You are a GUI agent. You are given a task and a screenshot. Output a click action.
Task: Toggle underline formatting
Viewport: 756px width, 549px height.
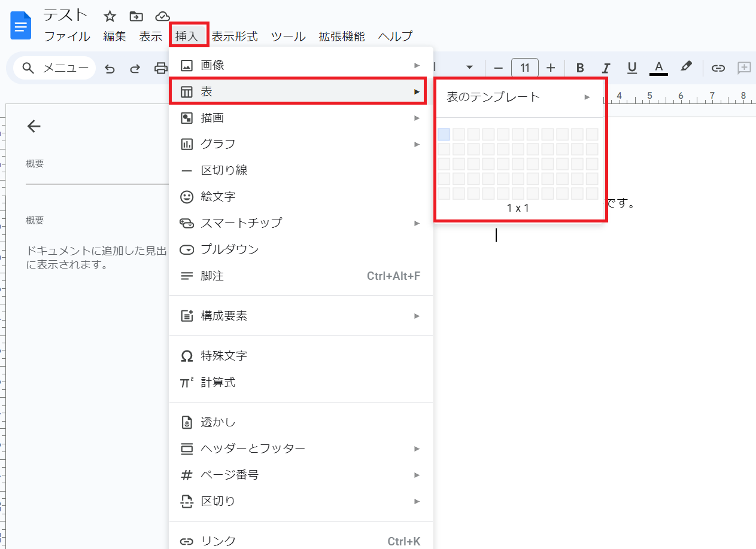631,68
